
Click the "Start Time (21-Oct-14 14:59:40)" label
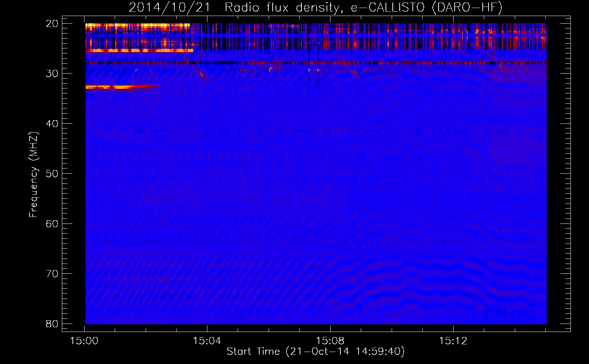[x=316, y=352]
